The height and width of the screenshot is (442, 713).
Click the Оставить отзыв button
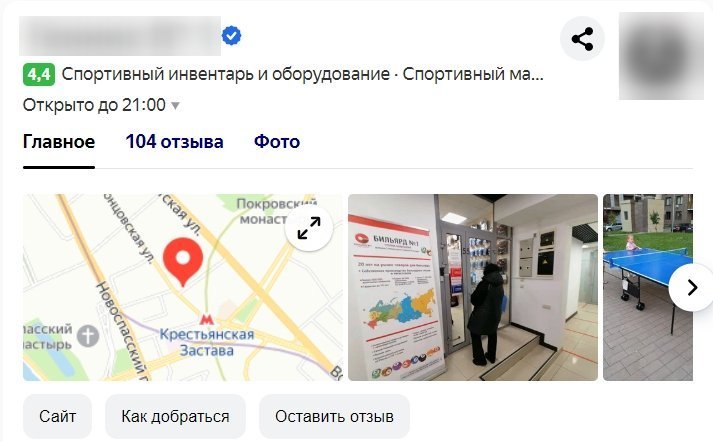coord(334,416)
